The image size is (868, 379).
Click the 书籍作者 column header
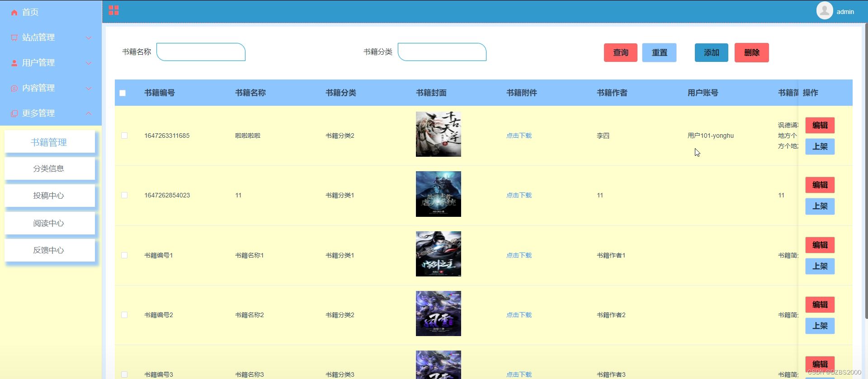612,93
